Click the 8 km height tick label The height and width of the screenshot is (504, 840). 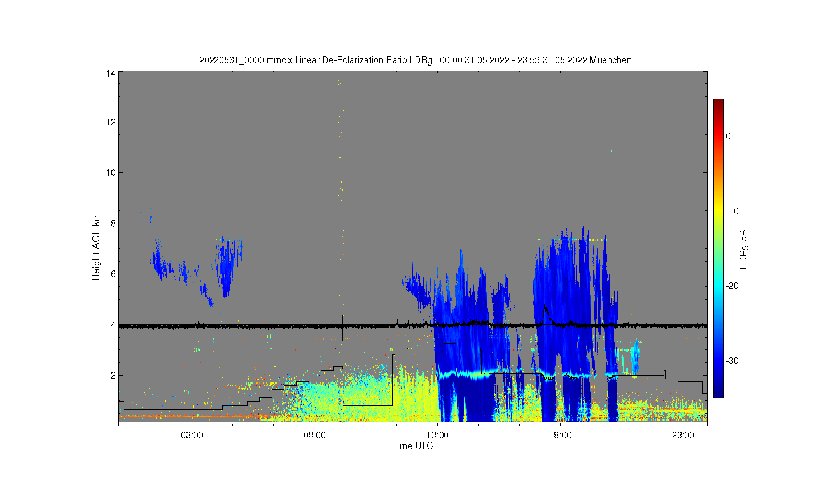tap(113, 223)
